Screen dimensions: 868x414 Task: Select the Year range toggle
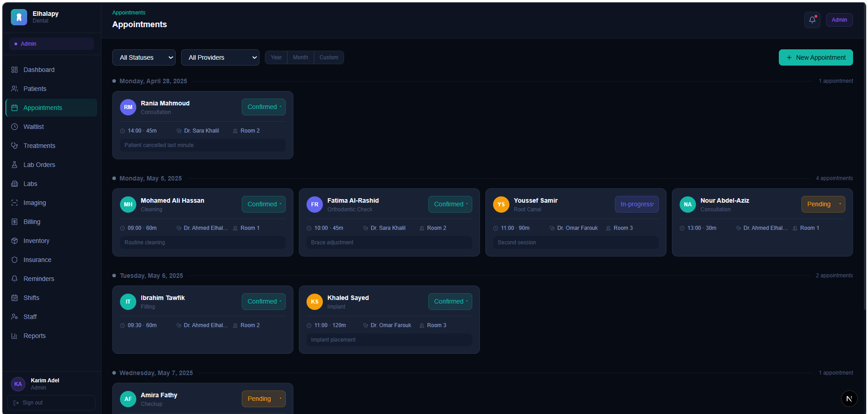click(276, 57)
